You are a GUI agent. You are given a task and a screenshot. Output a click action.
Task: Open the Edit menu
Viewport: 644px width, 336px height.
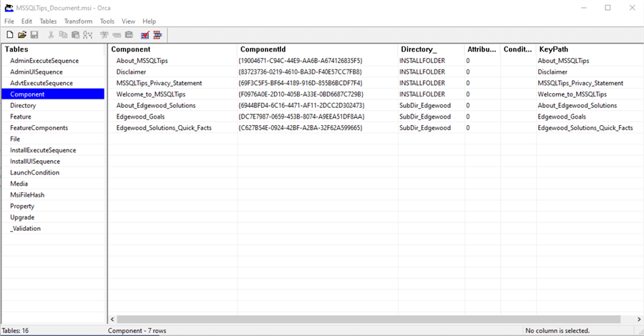26,21
